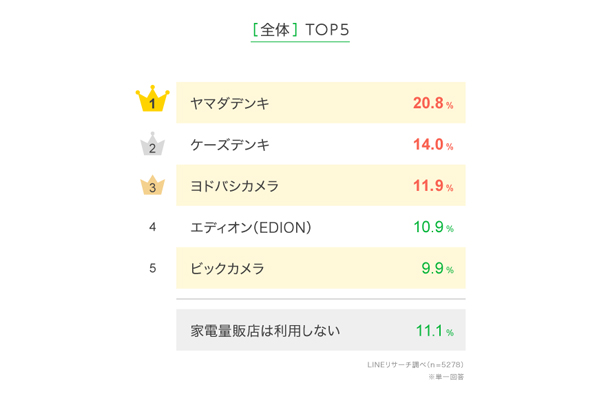Click the 14.0% value
Screen dimensions: 600x400
click(x=433, y=145)
